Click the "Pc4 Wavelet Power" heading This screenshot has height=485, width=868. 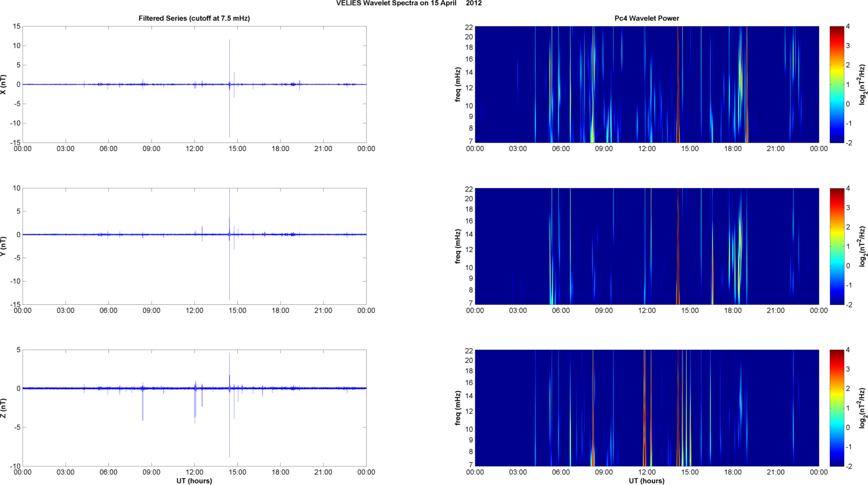[x=646, y=18]
